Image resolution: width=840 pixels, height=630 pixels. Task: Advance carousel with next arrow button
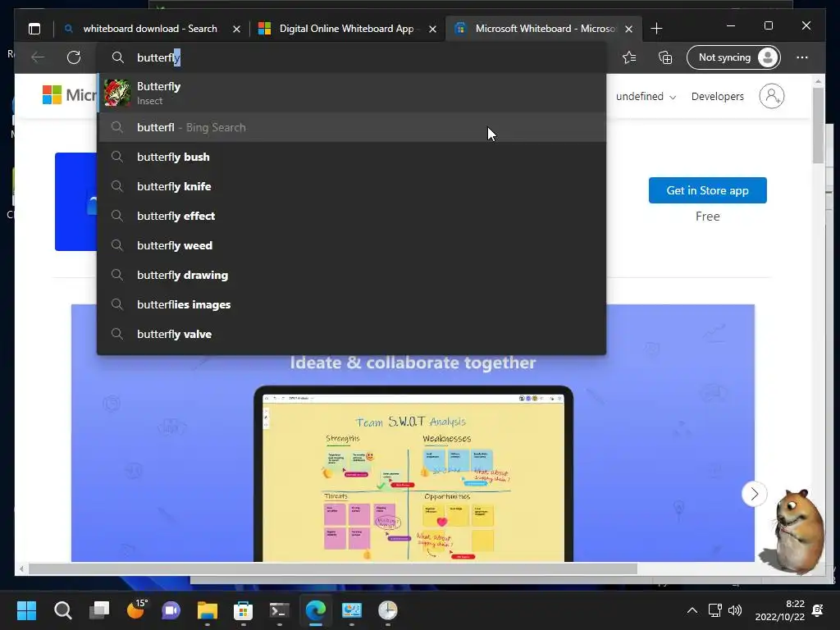[754, 494]
